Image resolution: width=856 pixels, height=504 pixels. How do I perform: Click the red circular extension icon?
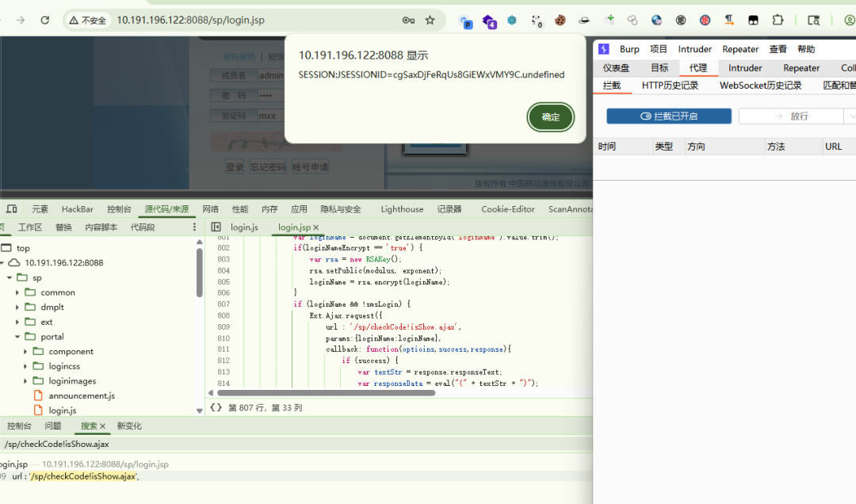[705, 20]
